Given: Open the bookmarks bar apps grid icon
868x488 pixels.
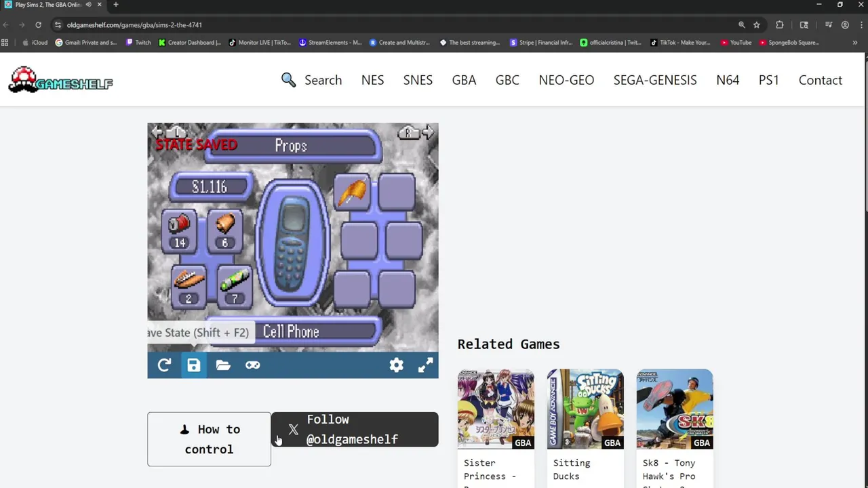Looking at the screenshot, I should [x=5, y=43].
